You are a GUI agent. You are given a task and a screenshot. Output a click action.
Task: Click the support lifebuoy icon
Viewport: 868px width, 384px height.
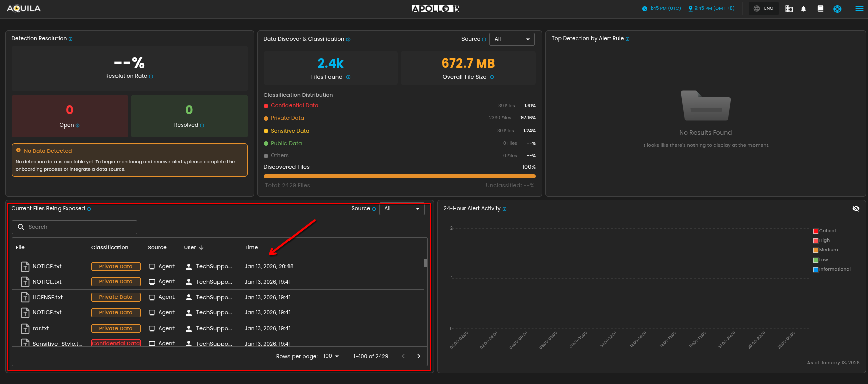point(837,9)
